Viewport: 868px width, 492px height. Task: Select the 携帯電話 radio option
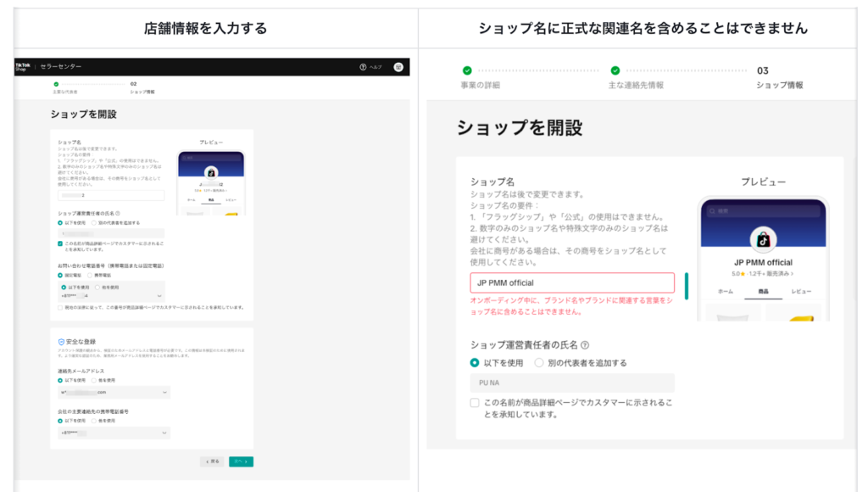[x=89, y=275]
